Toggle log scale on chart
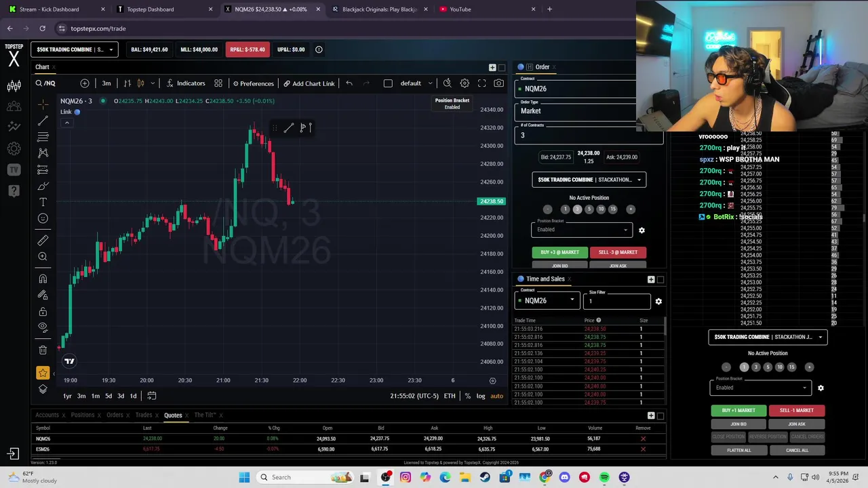 [x=481, y=396]
